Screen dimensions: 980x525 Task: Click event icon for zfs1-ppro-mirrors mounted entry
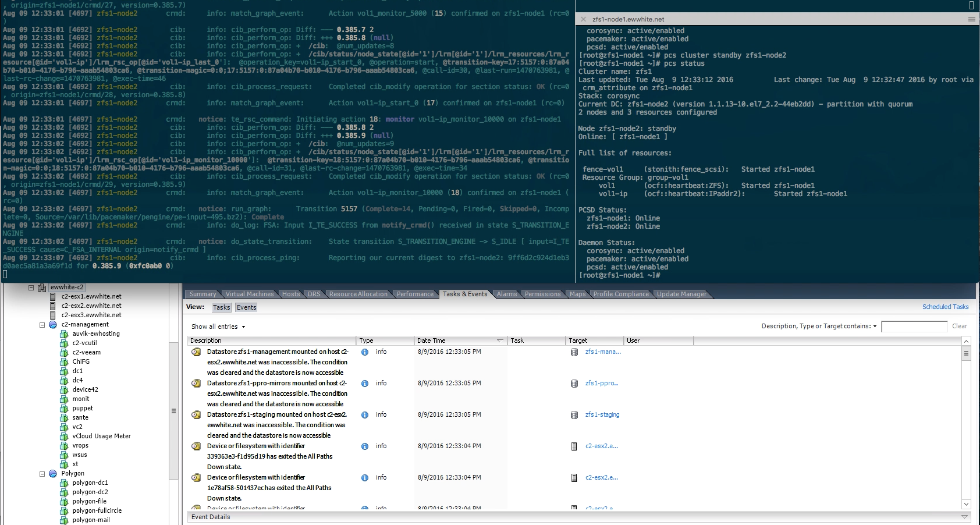pos(196,384)
